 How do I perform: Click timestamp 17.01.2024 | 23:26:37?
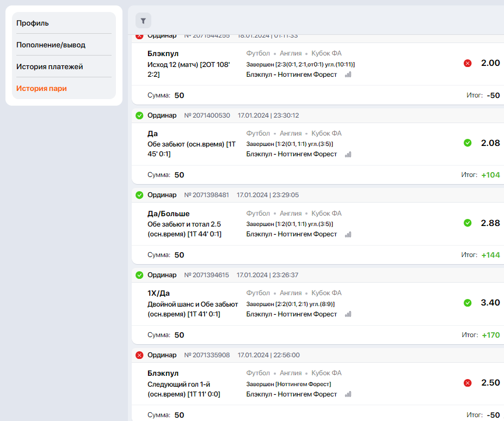point(267,275)
